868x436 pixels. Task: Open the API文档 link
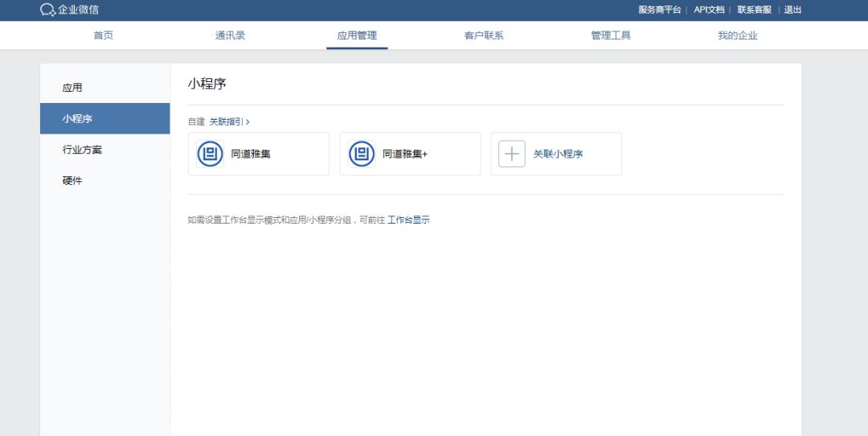pos(709,10)
